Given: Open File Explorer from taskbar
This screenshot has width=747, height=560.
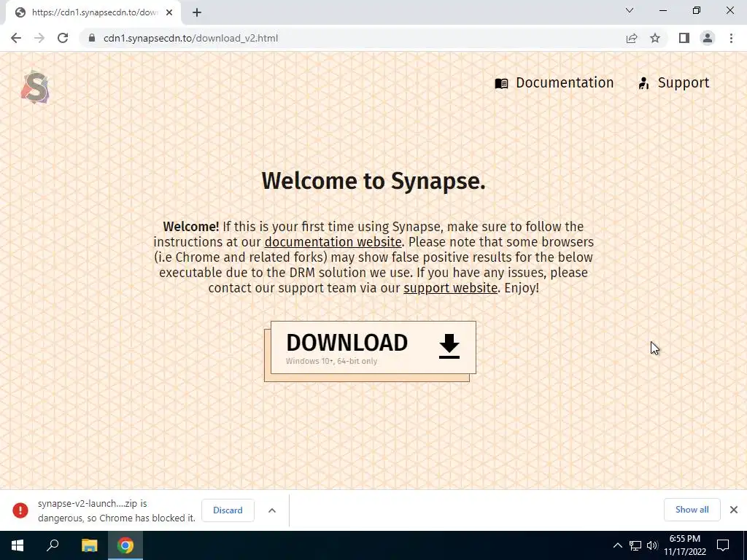Looking at the screenshot, I should coord(89,545).
